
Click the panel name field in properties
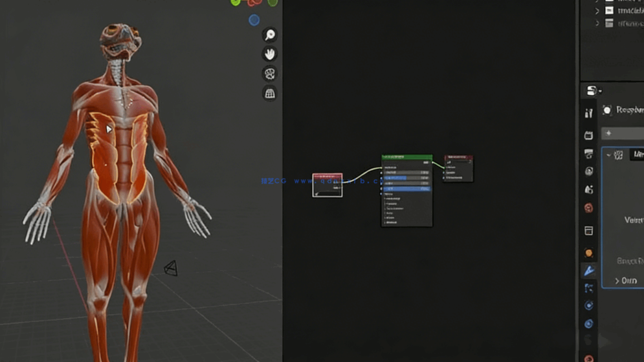[x=637, y=154]
